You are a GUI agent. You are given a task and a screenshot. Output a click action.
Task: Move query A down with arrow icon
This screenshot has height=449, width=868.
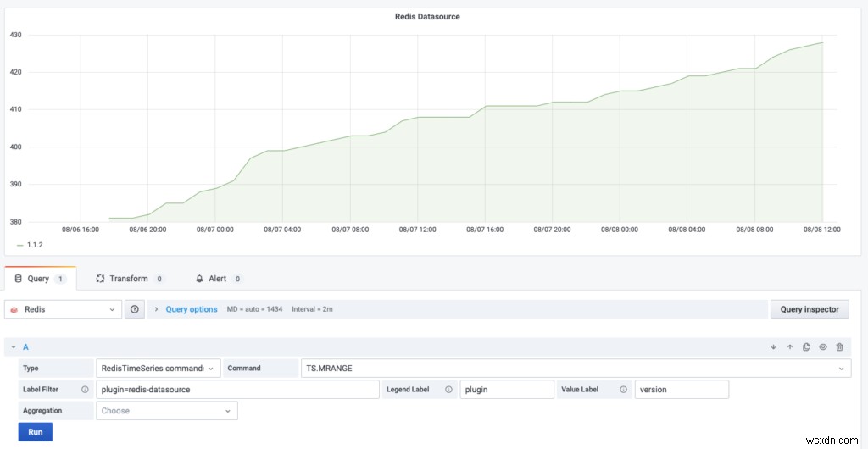(x=773, y=347)
